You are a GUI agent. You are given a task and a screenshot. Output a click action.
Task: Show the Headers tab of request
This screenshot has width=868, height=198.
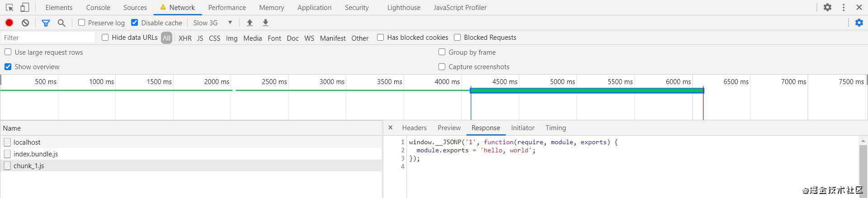(414, 128)
